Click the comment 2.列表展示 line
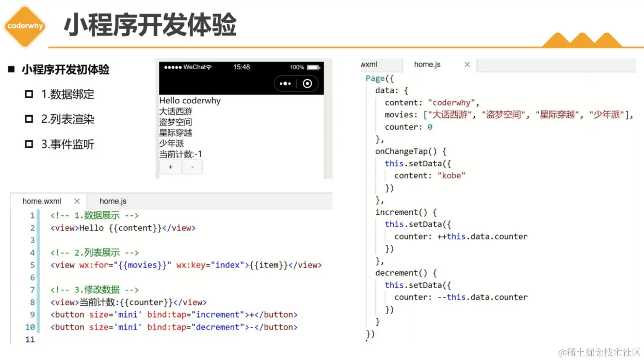The height and width of the screenshot is (361, 644). [95, 253]
